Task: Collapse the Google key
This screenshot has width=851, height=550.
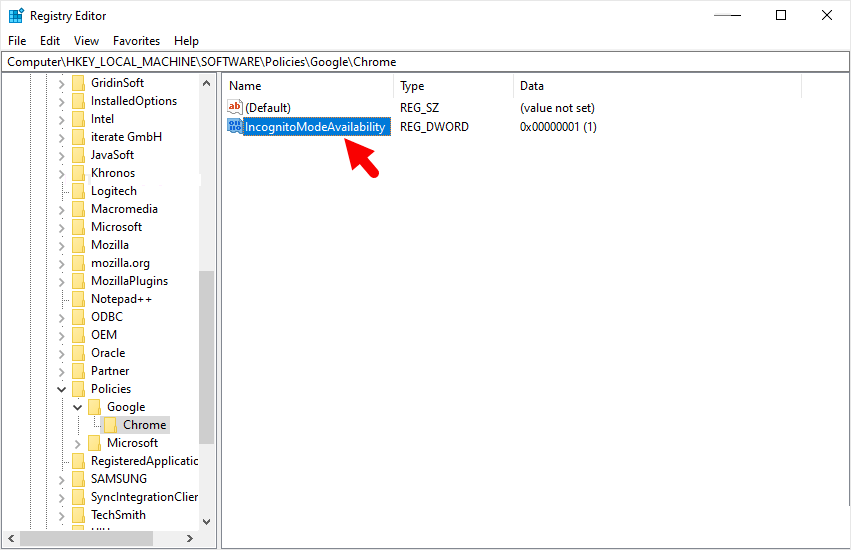Action: [78, 407]
